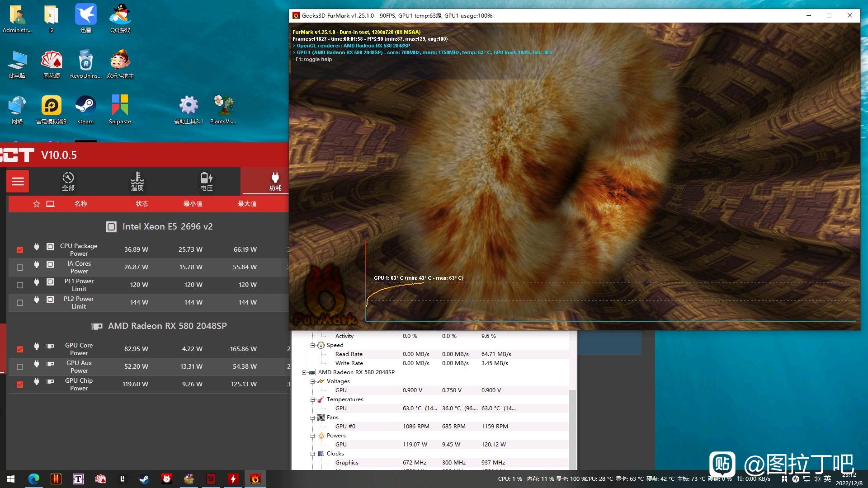Sort by the 最小值 column header

(x=193, y=204)
